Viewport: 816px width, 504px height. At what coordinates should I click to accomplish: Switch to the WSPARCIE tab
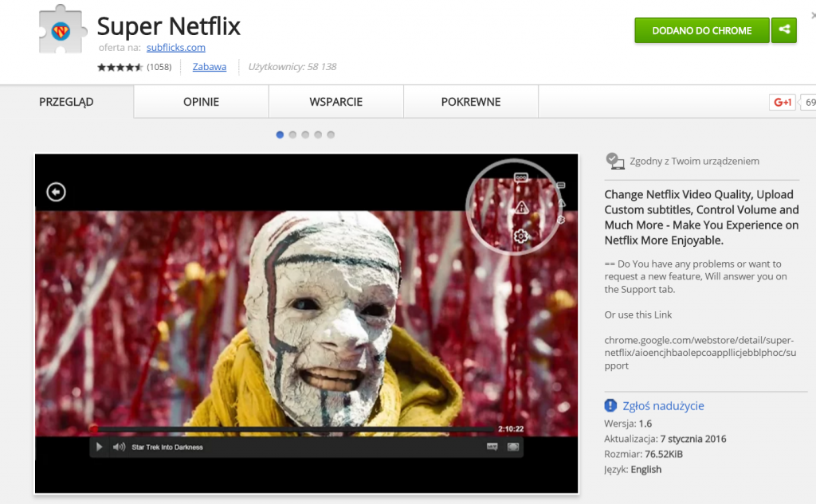click(335, 102)
